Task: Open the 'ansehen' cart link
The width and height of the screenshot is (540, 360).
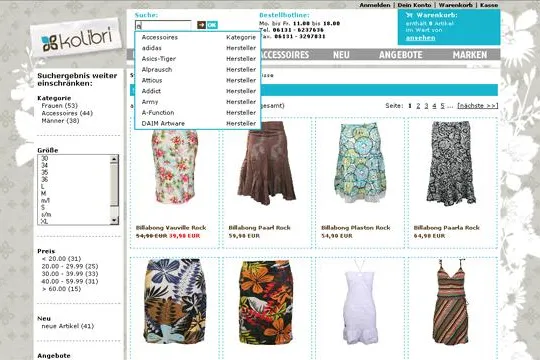Action: (420, 38)
